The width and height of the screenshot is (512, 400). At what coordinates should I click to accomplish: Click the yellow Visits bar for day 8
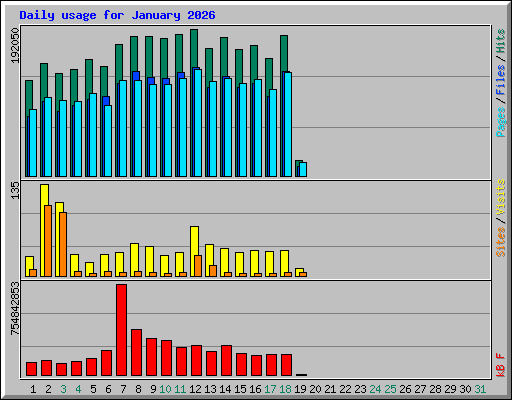click(x=135, y=257)
